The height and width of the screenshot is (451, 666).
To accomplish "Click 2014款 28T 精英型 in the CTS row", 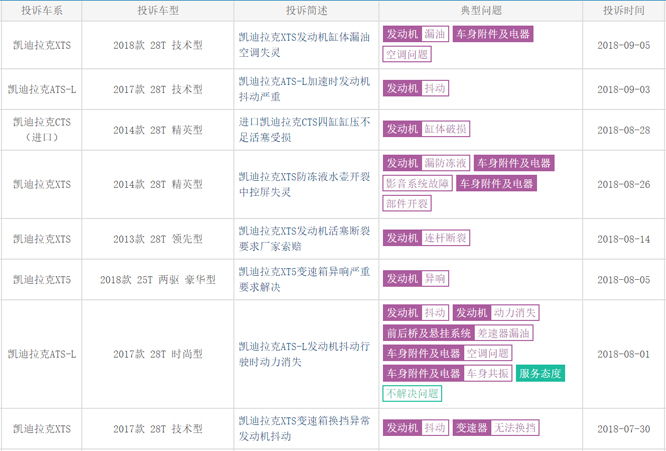I will point(158,130).
